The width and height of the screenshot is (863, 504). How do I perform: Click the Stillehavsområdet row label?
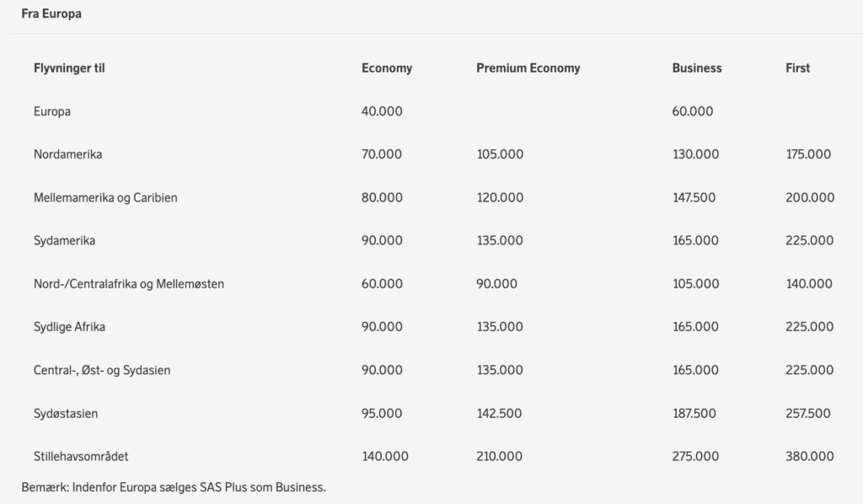coord(81,457)
